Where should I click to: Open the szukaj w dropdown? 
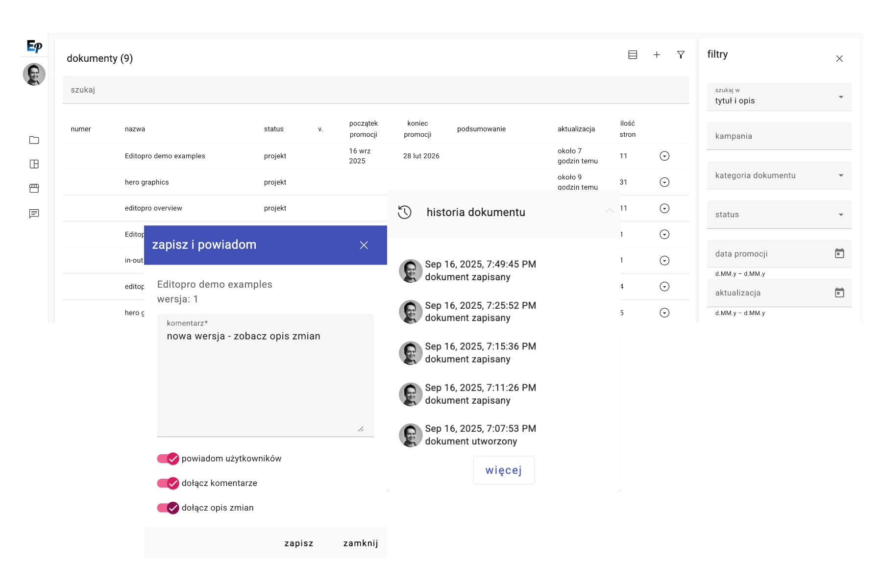pos(779,97)
